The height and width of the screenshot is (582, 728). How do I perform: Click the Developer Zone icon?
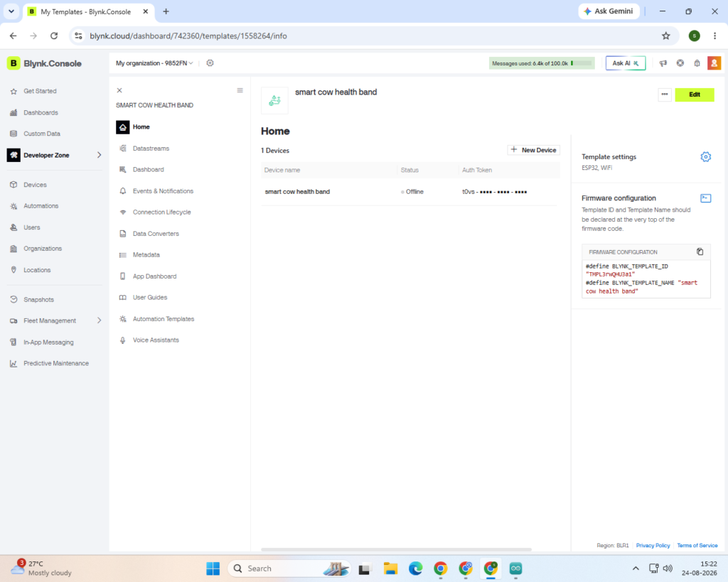point(14,155)
